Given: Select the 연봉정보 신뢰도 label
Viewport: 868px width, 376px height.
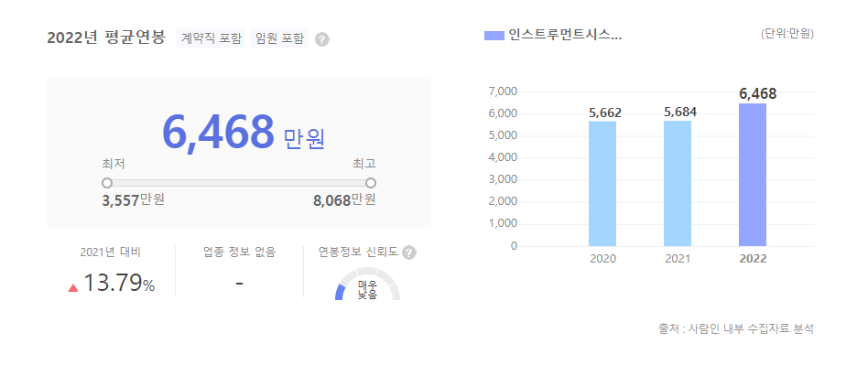Looking at the screenshot, I should pos(359,252).
